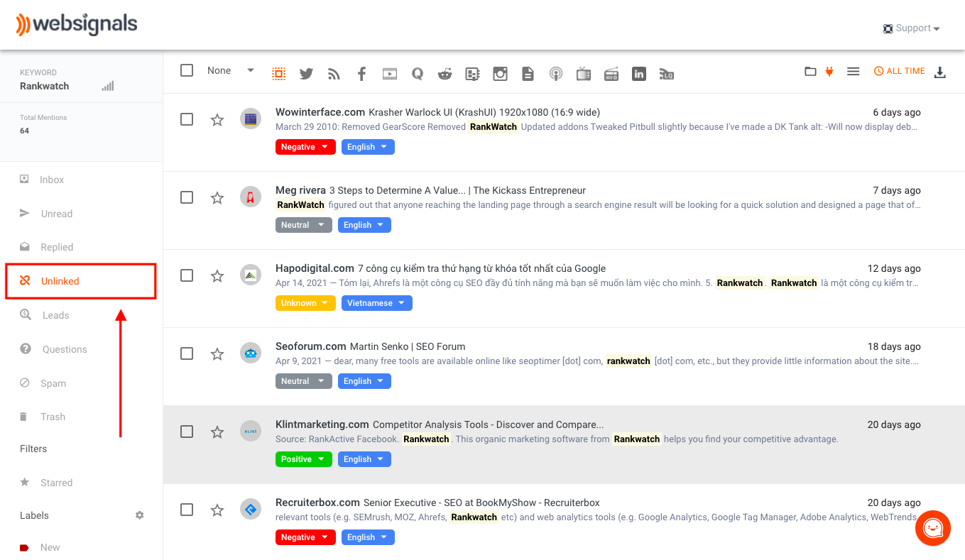Star the Seoforum.com mention
965x560 pixels.
pyautogui.click(x=217, y=353)
